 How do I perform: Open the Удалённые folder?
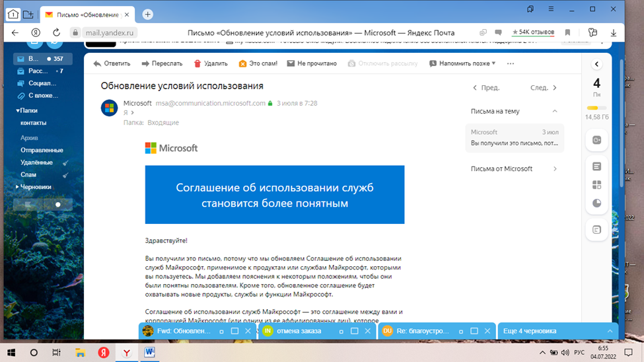(x=36, y=163)
